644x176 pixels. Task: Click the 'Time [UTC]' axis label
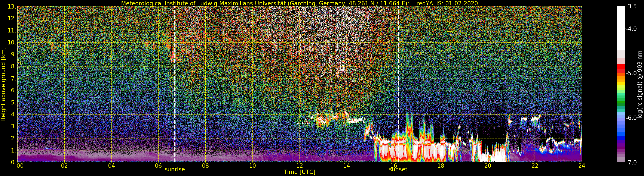point(300,172)
